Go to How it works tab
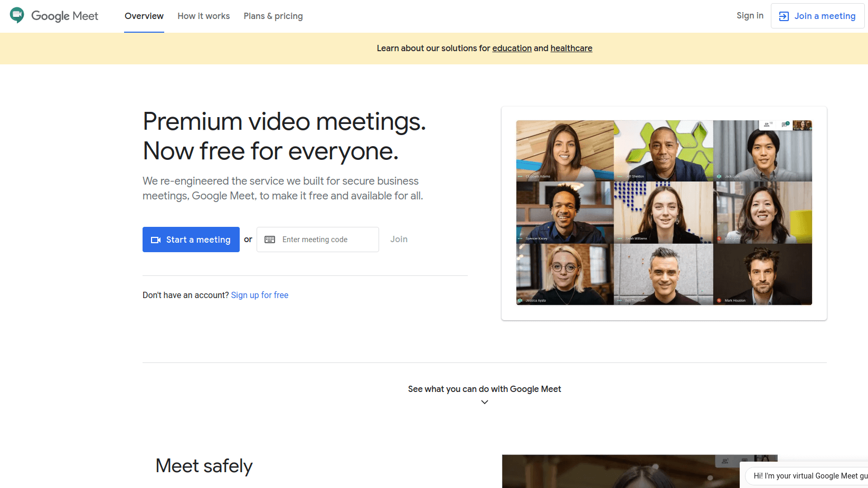The height and width of the screenshot is (488, 868). [x=204, y=16]
